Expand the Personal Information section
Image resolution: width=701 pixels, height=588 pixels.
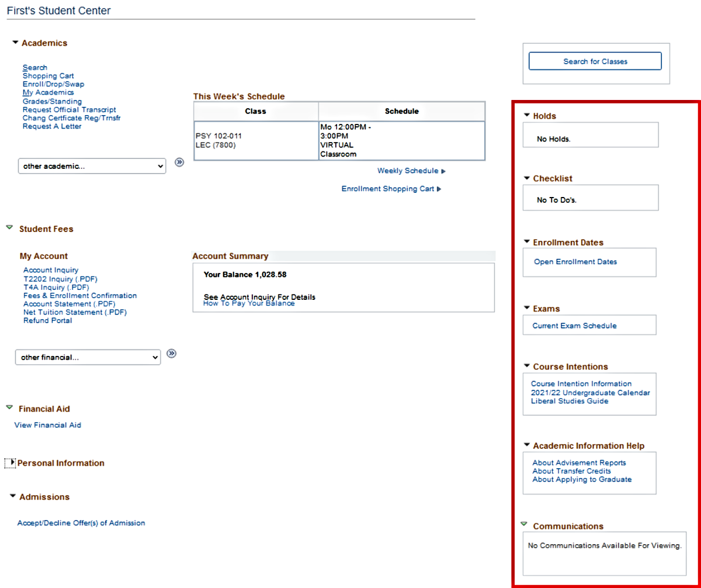pos(12,462)
